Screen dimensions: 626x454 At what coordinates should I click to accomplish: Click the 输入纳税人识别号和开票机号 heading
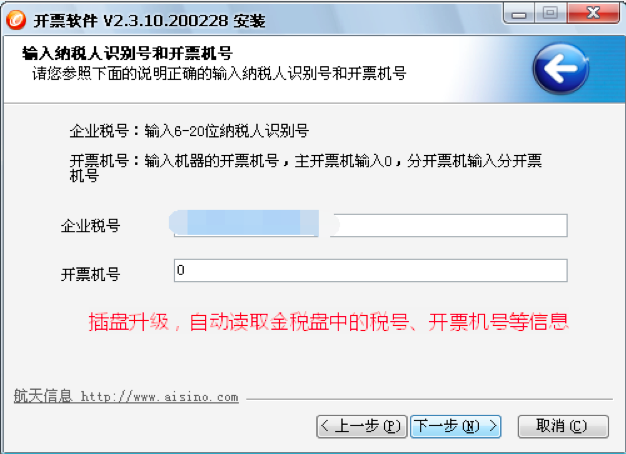click(127, 53)
